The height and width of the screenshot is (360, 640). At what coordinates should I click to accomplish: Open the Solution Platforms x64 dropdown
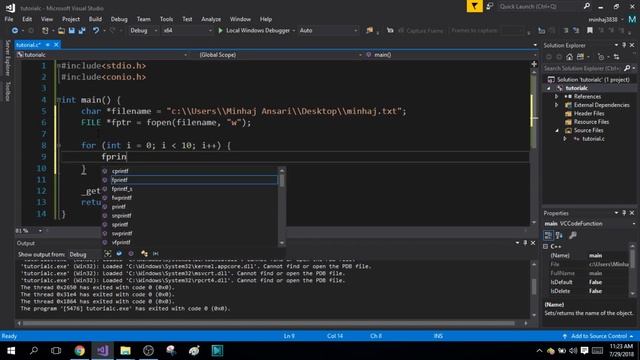point(187,31)
